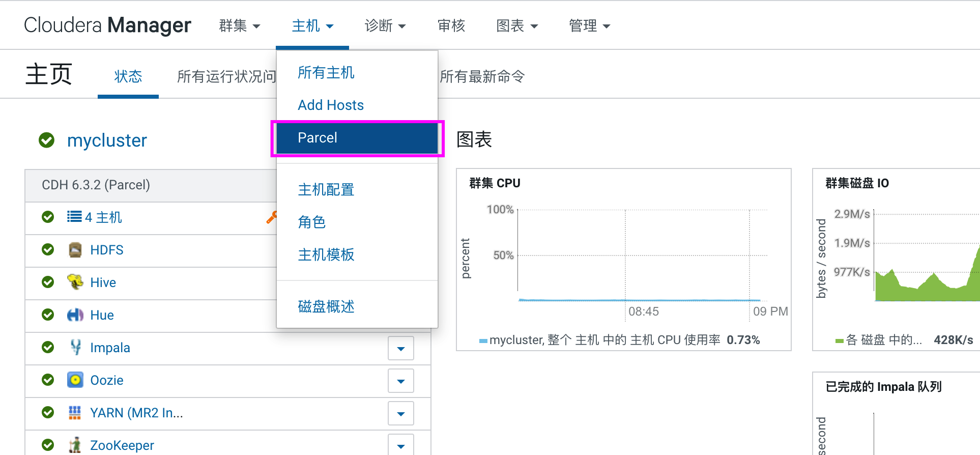Click the Oozie service icon
Viewport: 980px width, 455px height.
pyautogui.click(x=75, y=380)
